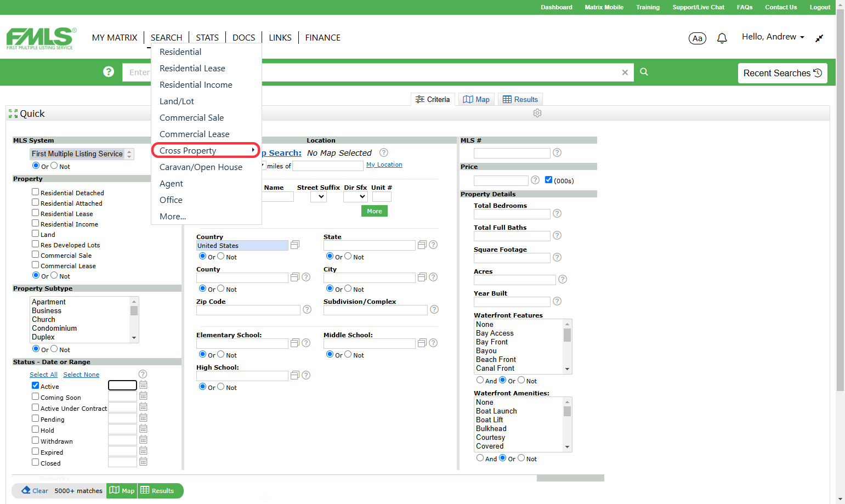Click the Property Subtype list scrollbar
The width and height of the screenshot is (845, 504).
(134, 320)
